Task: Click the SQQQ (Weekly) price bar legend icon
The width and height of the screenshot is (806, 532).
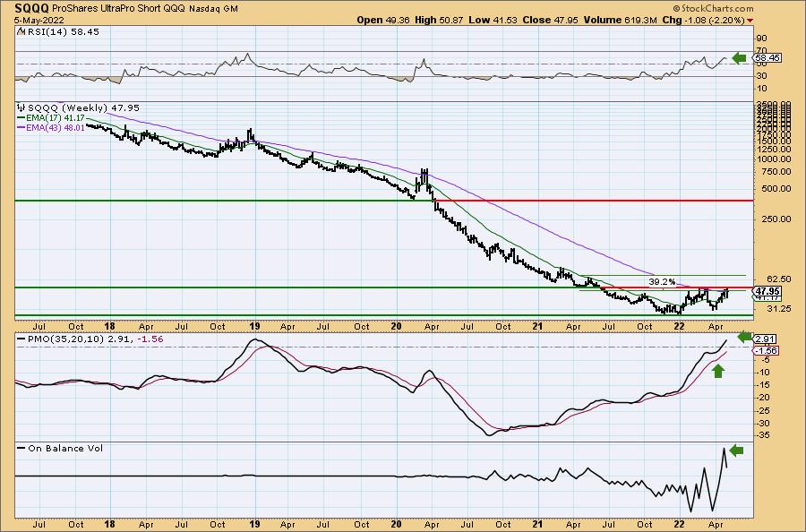Action: (21, 108)
